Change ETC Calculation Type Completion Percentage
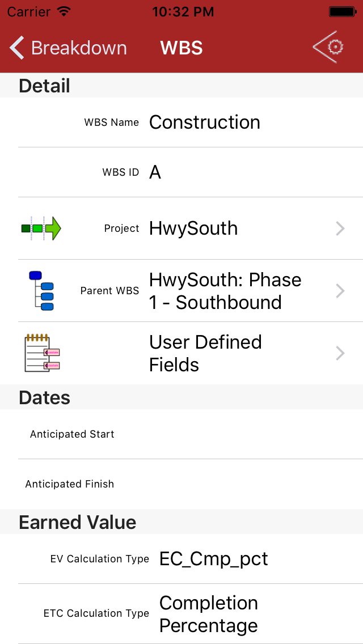 208,614
